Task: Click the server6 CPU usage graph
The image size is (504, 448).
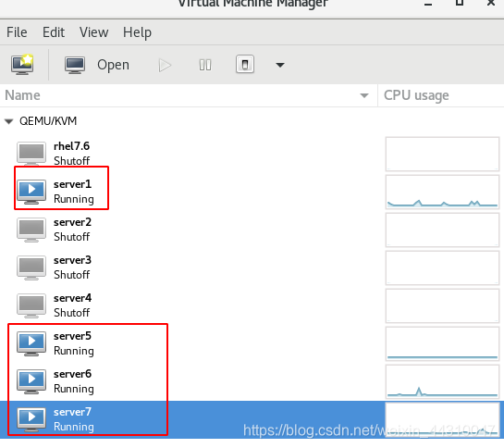Action: (x=442, y=382)
